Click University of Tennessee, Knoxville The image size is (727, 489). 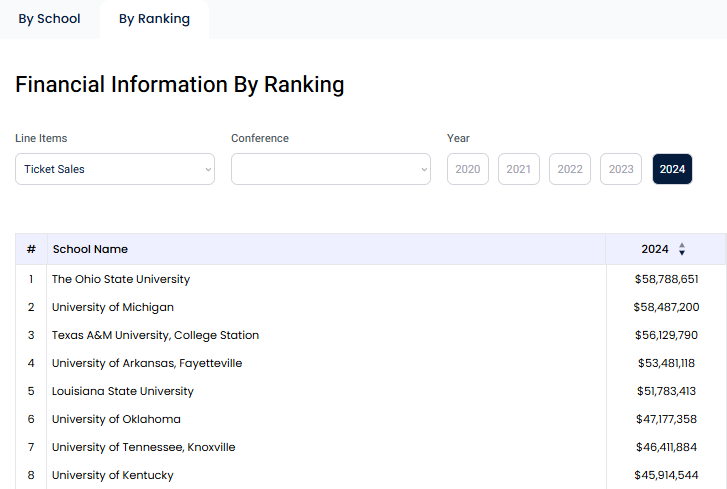(144, 447)
